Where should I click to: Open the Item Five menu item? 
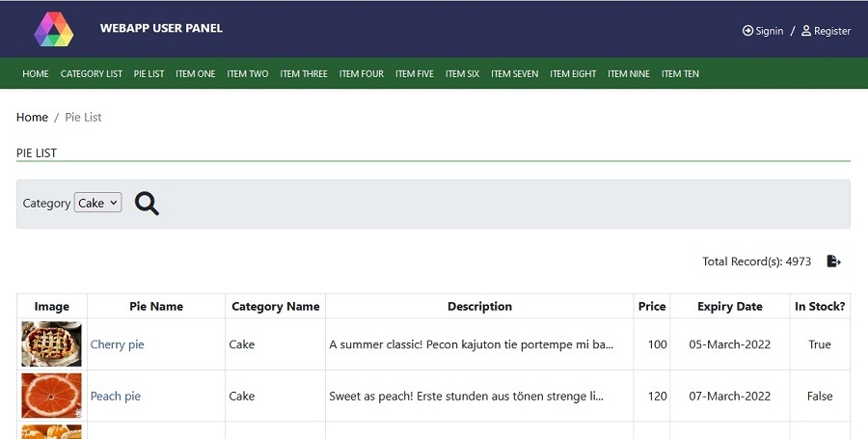click(415, 74)
